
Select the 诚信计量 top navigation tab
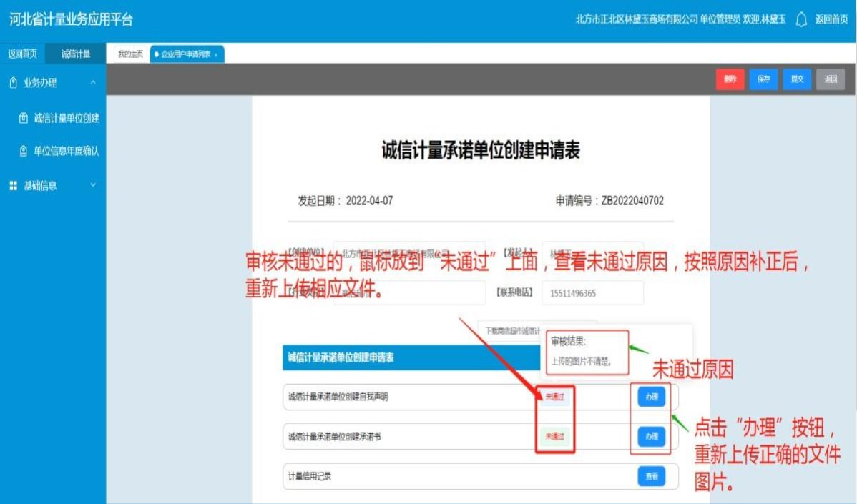point(76,54)
